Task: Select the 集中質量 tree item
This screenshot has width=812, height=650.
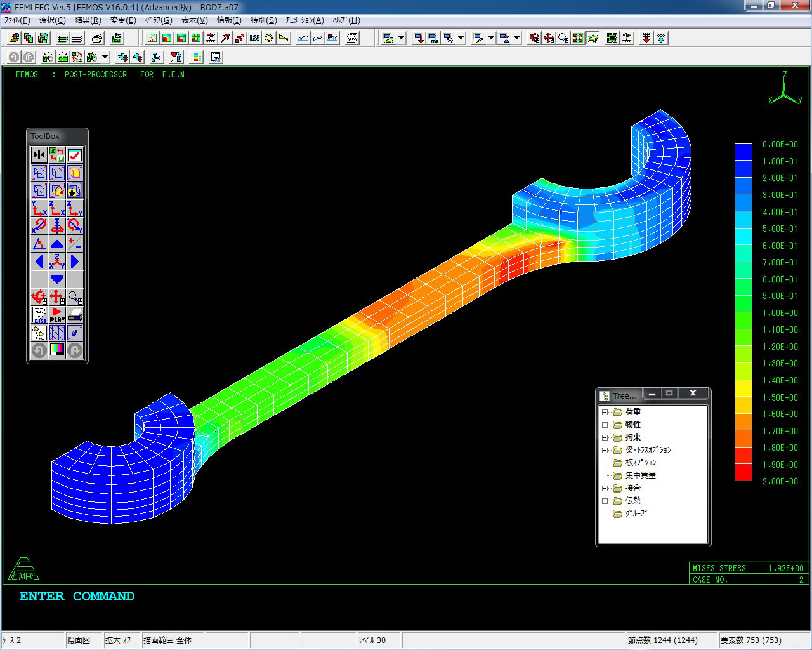Action: [640, 475]
